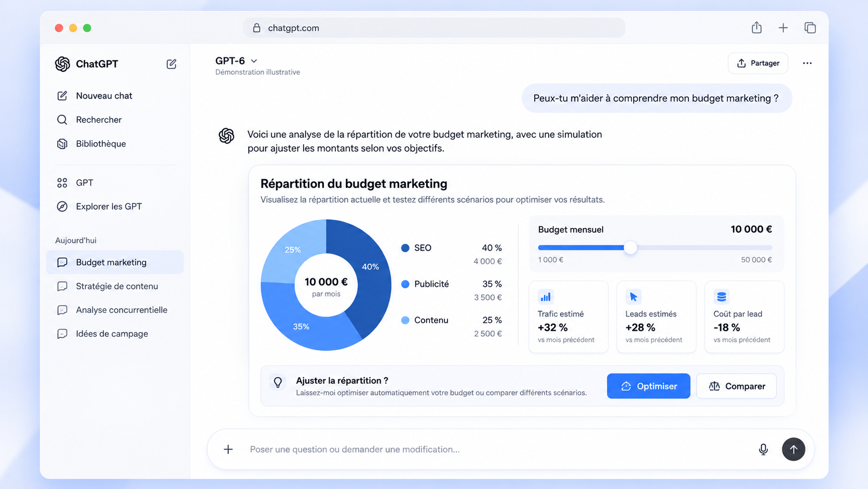The height and width of the screenshot is (489, 868).
Task: Open the Stratégie de contenu conversation
Action: point(115,286)
